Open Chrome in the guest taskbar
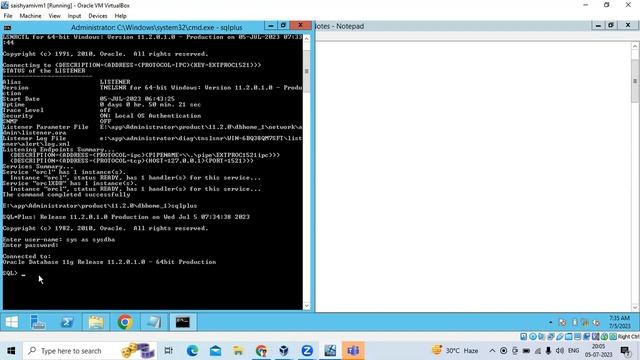Screen dimensions: 640x360 coord(125,322)
